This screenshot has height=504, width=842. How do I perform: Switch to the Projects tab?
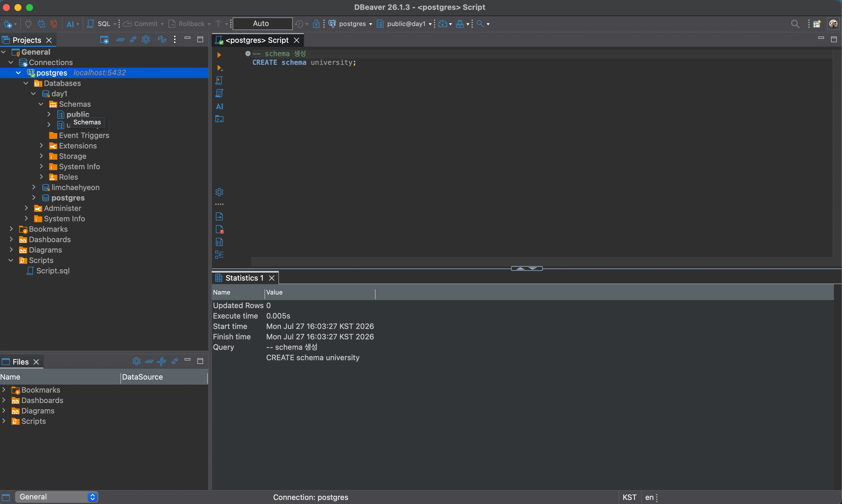27,40
